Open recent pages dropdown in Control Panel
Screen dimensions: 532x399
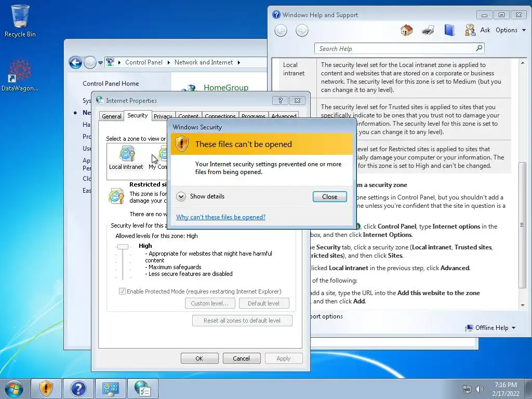(100, 63)
